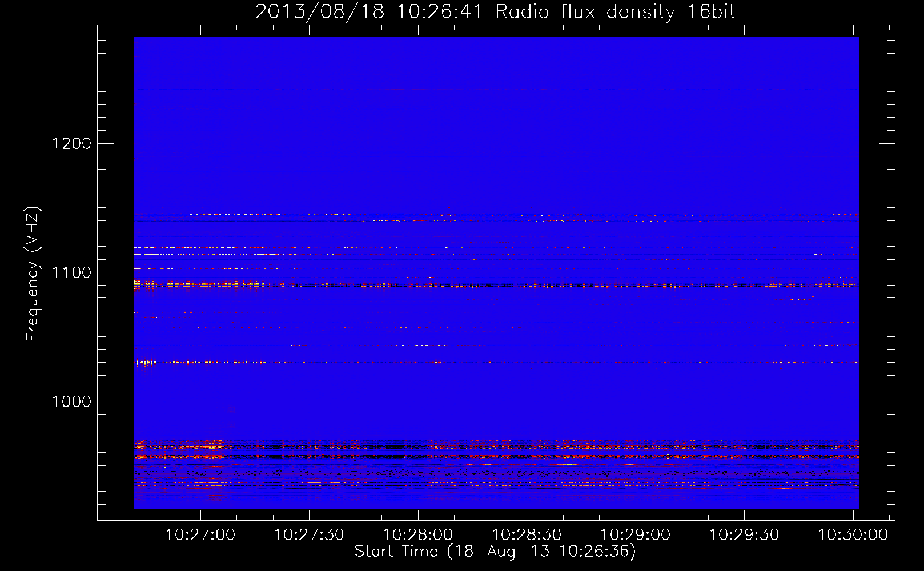The image size is (924, 571).
Task: Click the 'Frequency (MHZ)' axis label
Action: [33, 274]
